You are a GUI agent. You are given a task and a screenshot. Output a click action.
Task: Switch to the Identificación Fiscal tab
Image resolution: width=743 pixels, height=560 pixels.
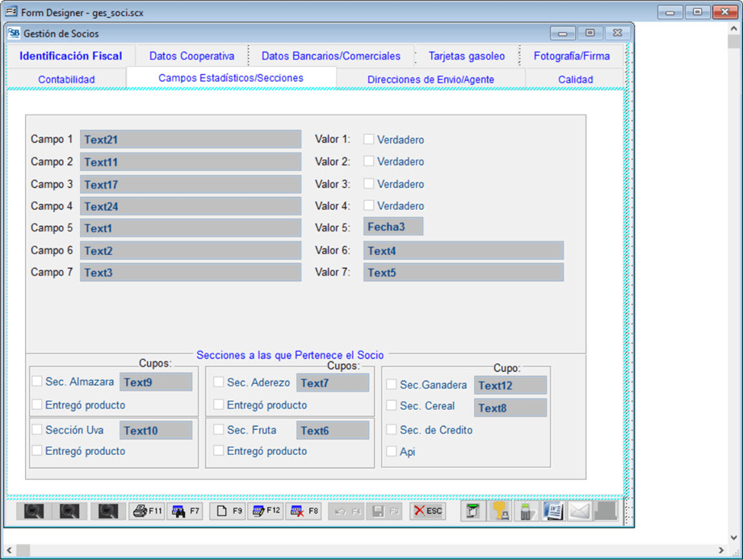tap(71, 56)
